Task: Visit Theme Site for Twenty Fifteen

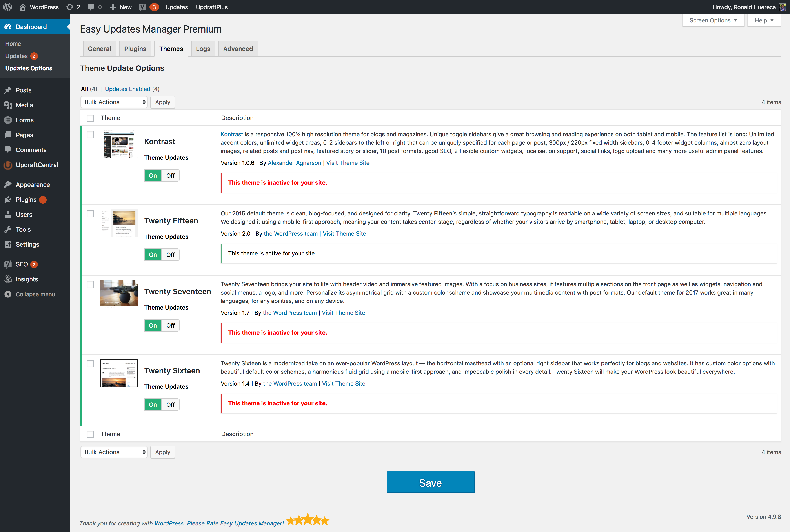Action: pos(344,234)
